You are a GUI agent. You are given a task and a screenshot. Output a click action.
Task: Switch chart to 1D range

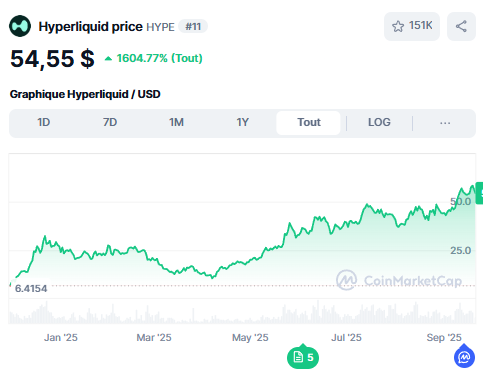click(44, 123)
